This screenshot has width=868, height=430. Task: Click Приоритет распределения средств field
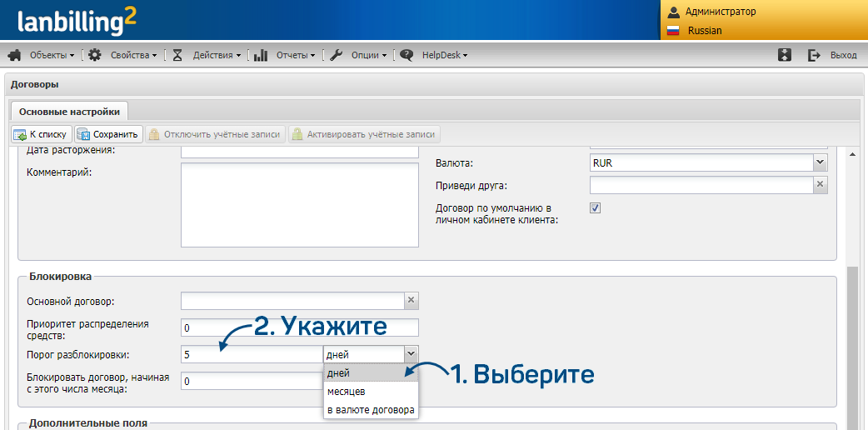[x=300, y=327]
